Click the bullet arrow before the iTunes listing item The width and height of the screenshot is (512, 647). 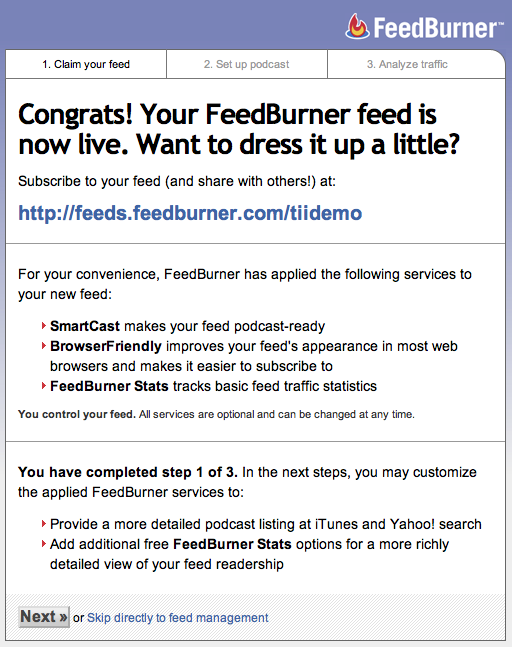[43, 524]
